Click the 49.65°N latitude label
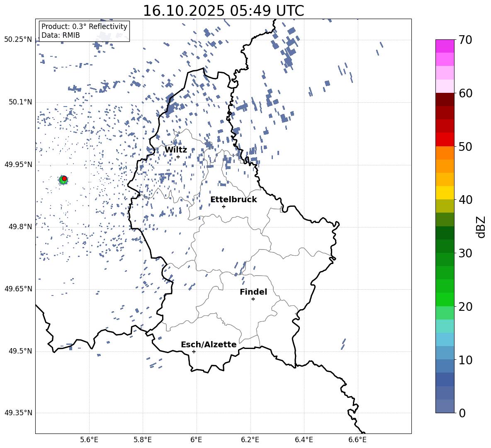 pos(18,289)
